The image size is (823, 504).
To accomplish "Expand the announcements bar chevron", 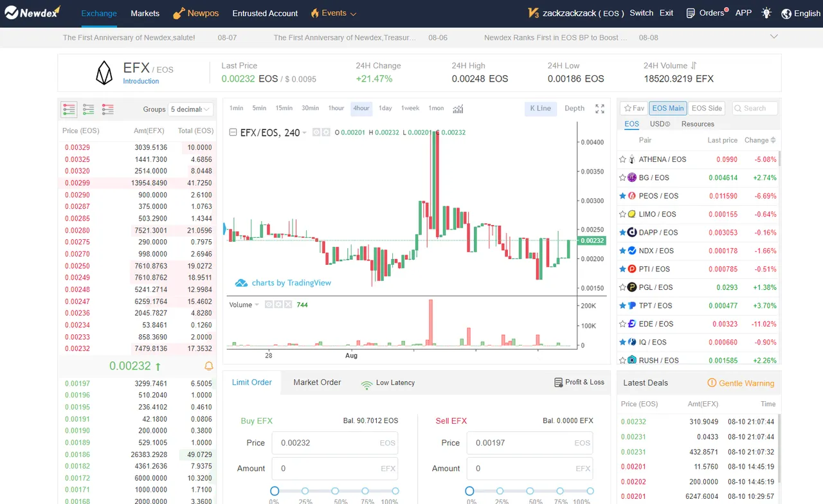I will (x=773, y=37).
